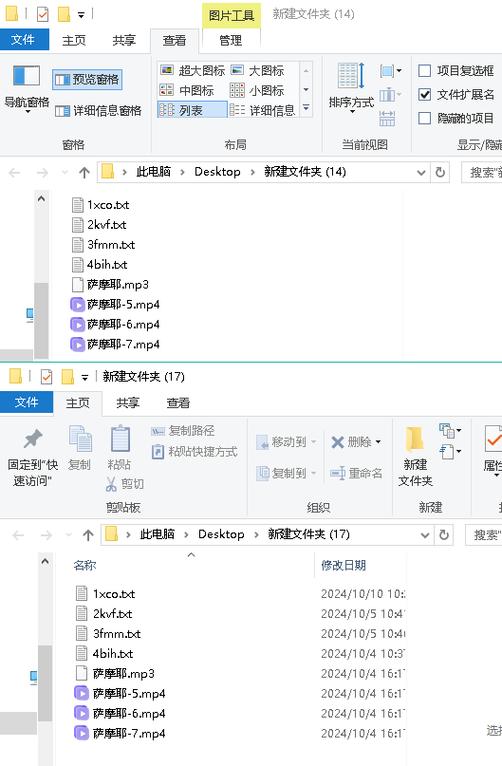Click 粘贴快捷方式 paste shortcut

[194, 451]
